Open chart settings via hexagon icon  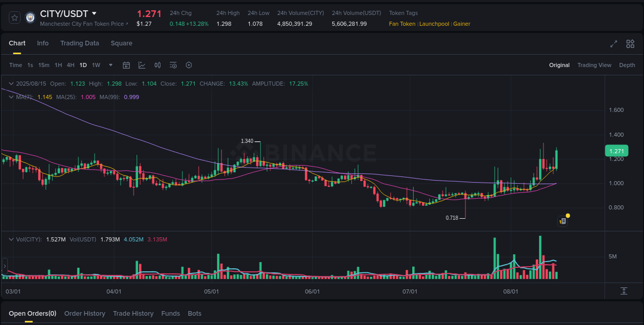point(189,65)
